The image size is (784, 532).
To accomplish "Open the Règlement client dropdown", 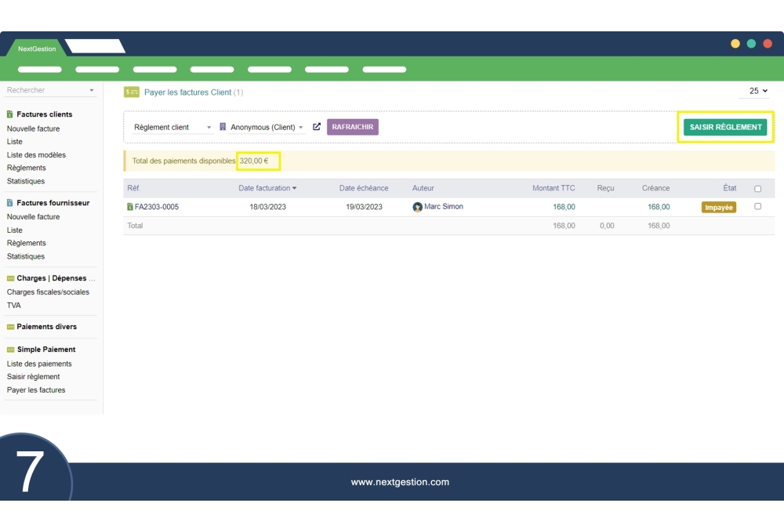I will tap(172, 128).
